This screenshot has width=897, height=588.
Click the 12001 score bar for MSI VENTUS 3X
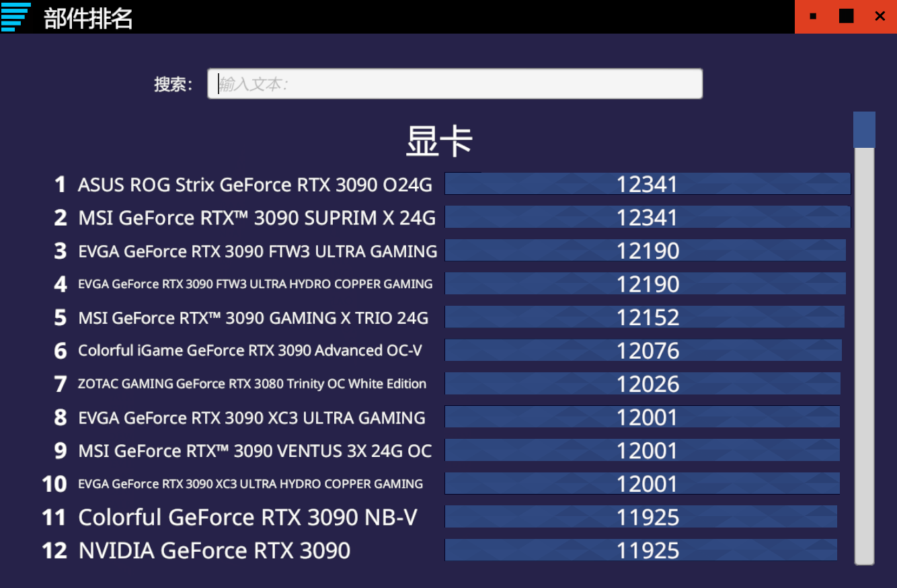pos(642,450)
